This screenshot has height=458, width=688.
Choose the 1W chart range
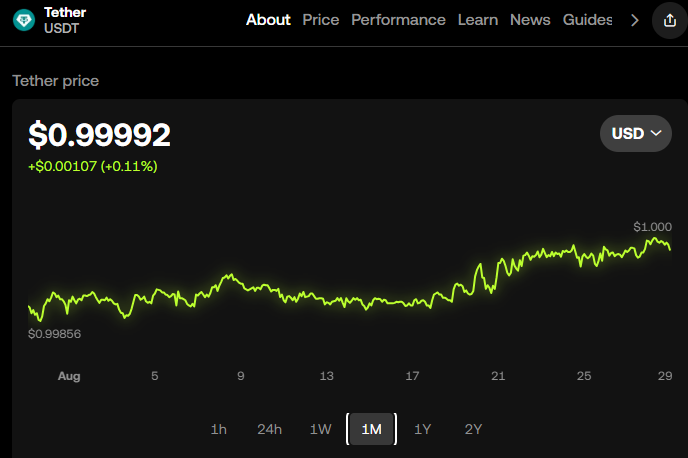[x=321, y=429]
